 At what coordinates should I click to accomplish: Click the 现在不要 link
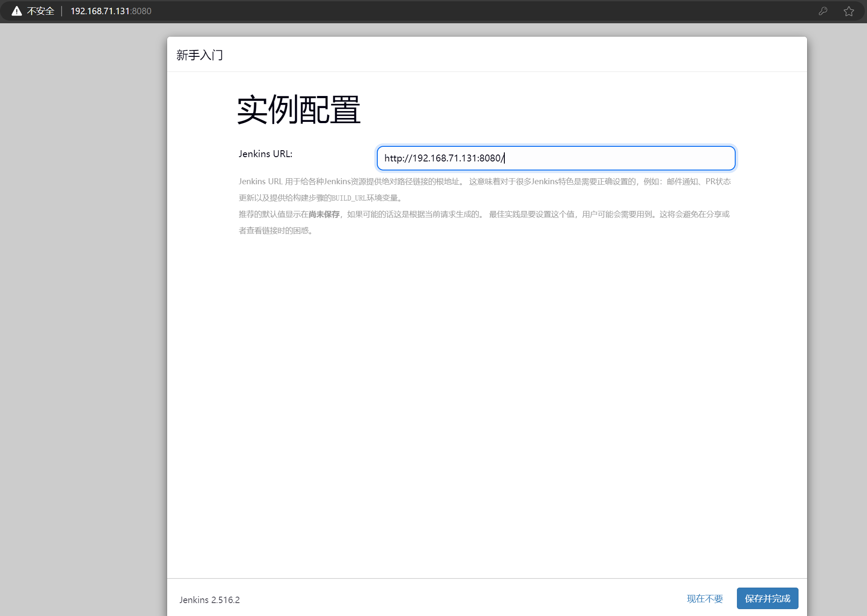click(x=705, y=599)
